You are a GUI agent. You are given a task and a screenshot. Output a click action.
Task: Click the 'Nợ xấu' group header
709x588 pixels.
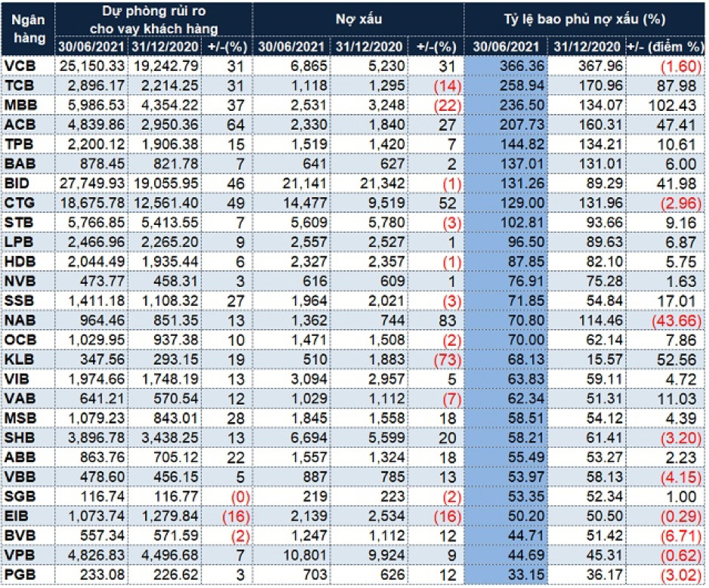point(358,20)
